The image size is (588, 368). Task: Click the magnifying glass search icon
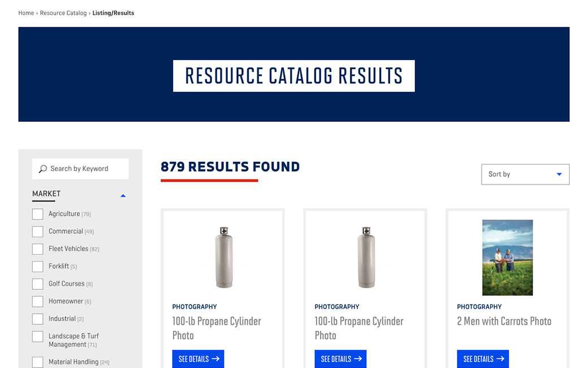[x=42, y=169]
